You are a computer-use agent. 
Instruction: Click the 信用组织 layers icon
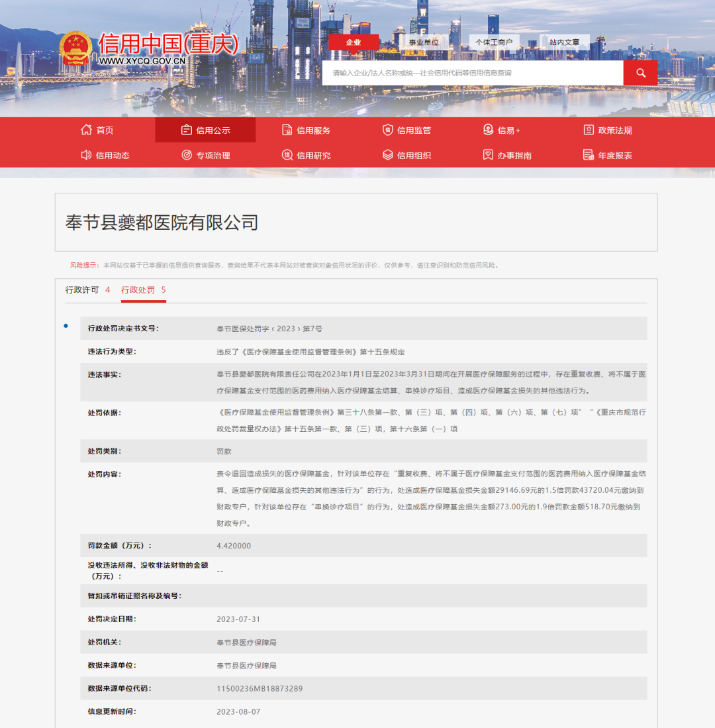pos(387,154)
